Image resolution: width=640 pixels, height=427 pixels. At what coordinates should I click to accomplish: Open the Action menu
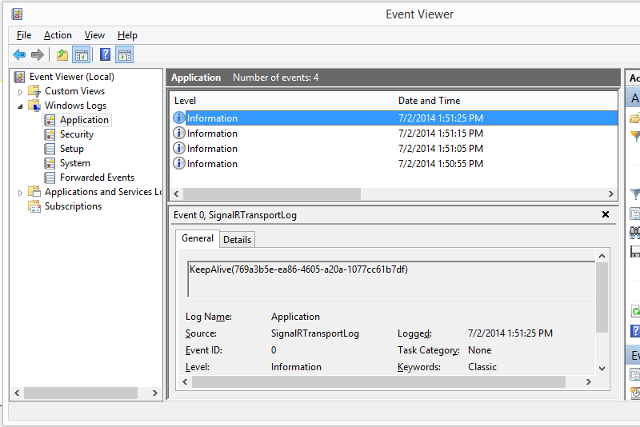57,35
